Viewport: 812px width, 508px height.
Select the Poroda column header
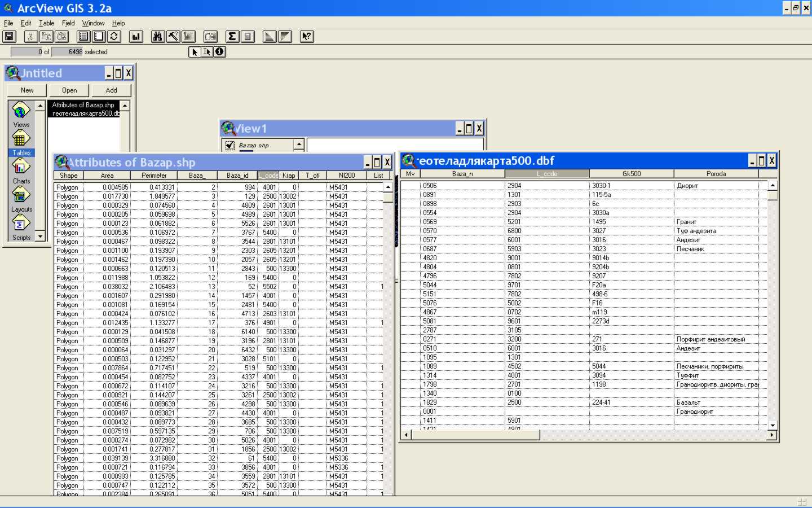tap(716, 174)
